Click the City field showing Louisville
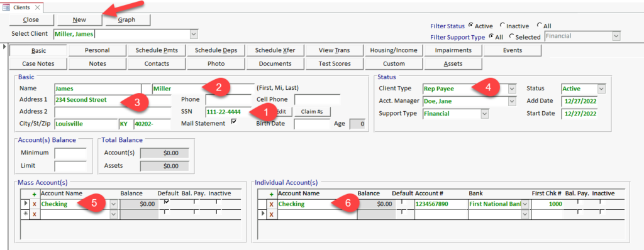The image size is (644, 250). 86,124
